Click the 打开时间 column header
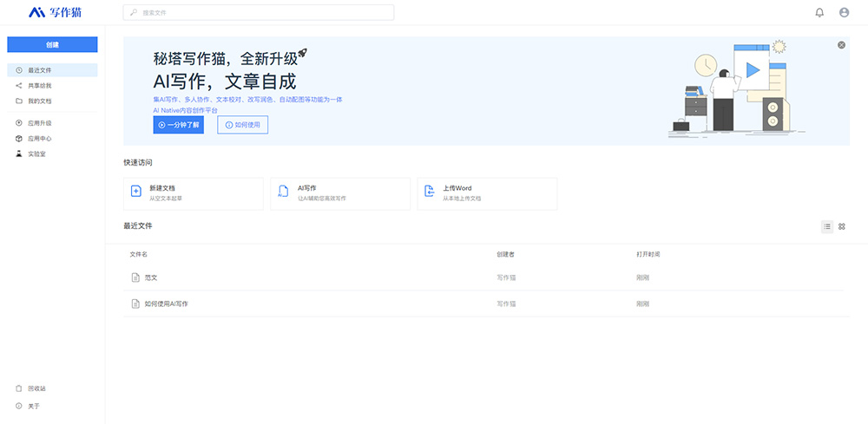 (648, 255)
